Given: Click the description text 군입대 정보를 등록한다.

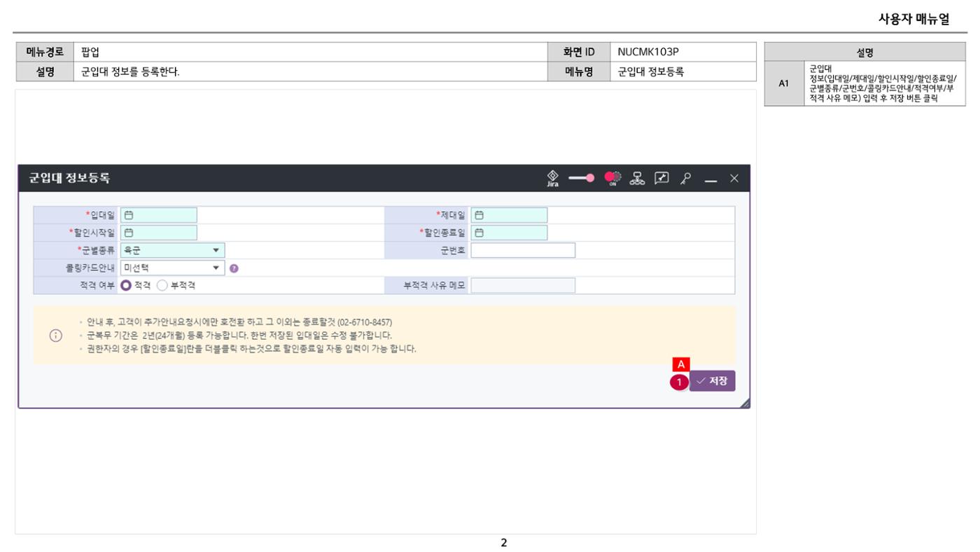Looking at the screenshot, I should pos(130,71).
